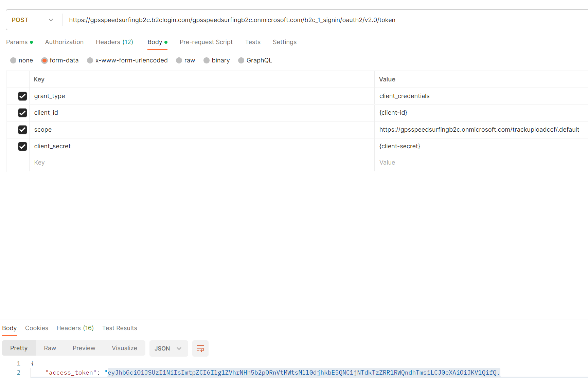The image size is (588, 378).
Task: Open the JSON response format dropdown
Action: click(x=168, y=348)
